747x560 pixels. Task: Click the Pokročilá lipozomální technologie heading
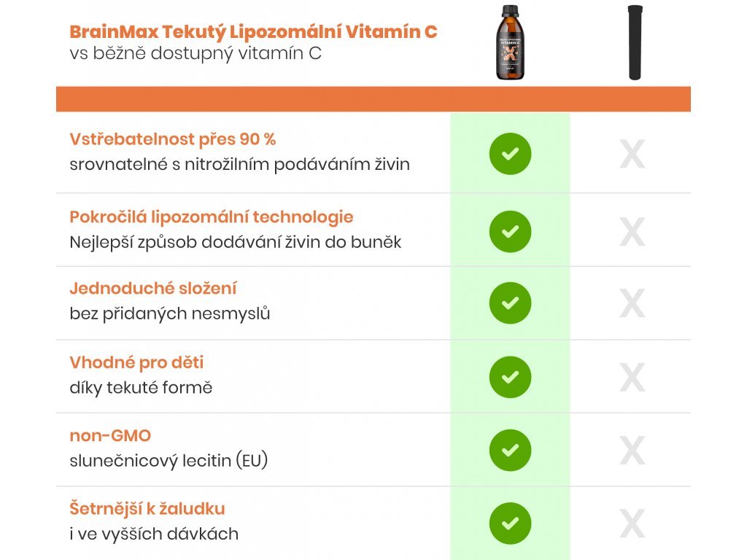212,217
